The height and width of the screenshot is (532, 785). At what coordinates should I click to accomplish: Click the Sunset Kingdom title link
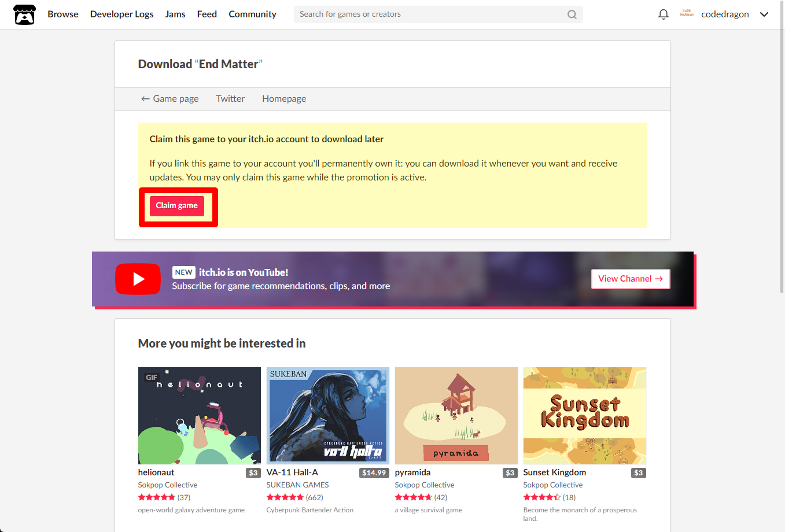pos(555,472)
